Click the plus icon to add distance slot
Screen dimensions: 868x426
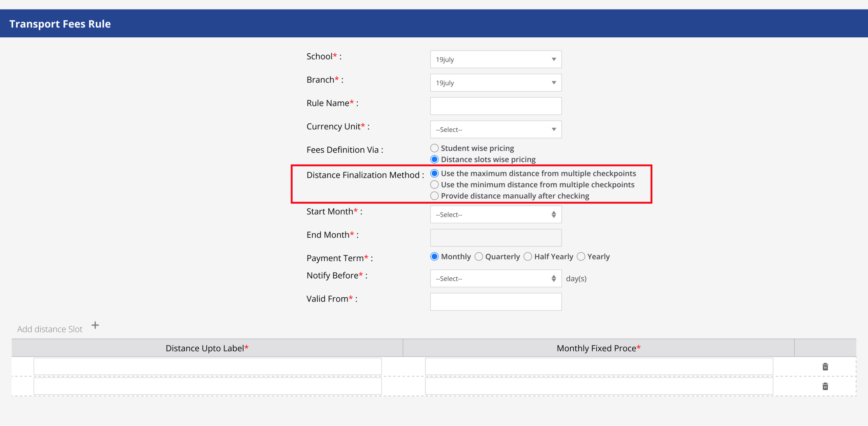click(x=95, y=325)
